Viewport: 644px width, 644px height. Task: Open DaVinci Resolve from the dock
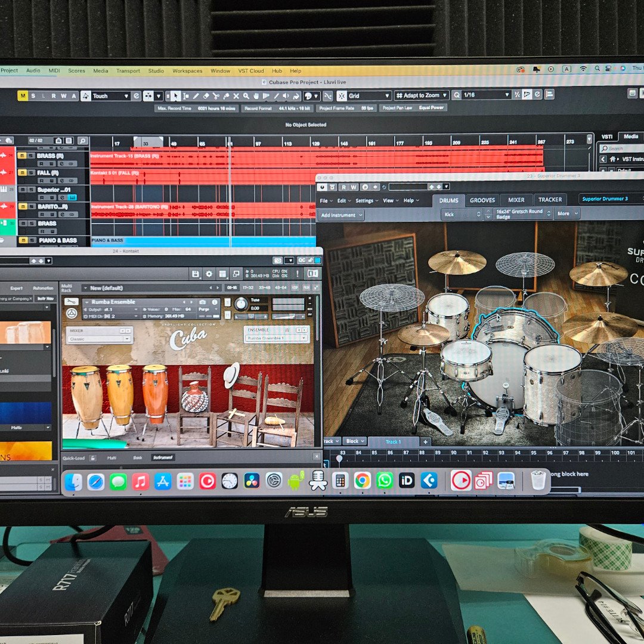[x=252, y=481]
